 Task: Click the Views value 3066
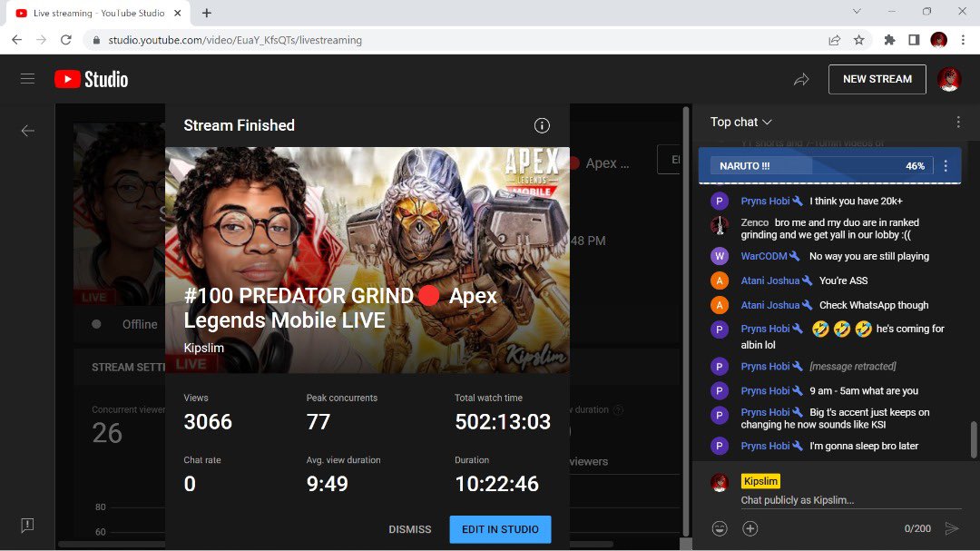pos(208,422)
